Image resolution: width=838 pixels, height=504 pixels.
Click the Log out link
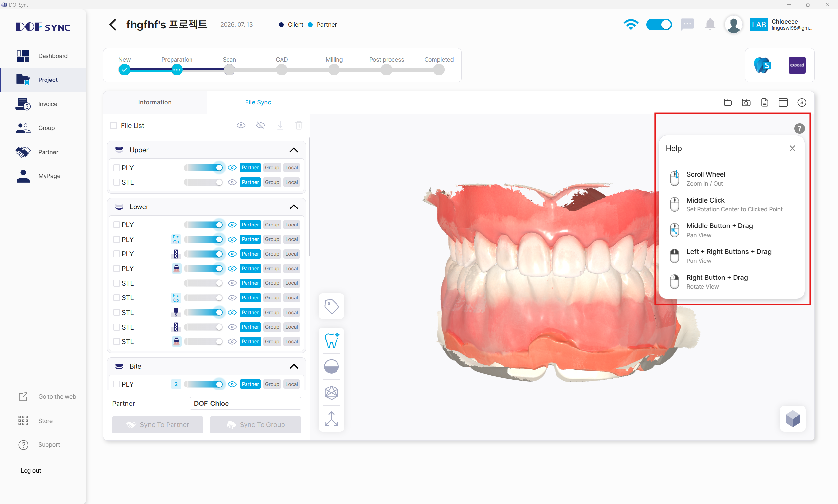coord(30,470)
